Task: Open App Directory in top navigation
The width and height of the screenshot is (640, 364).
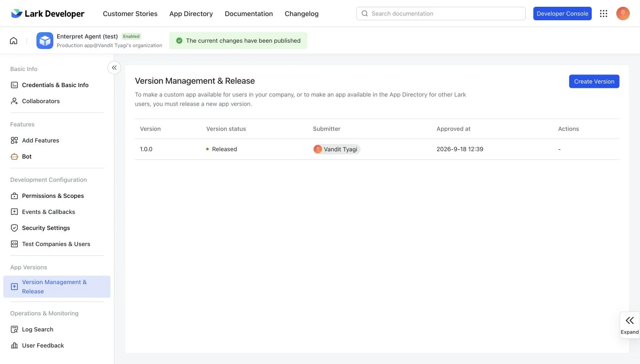Action: (191, 14)
